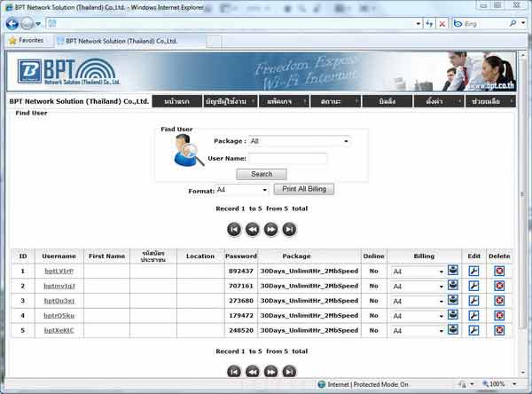Delete the user in row 1
532x394 pixels.
(x=499, y=271)
